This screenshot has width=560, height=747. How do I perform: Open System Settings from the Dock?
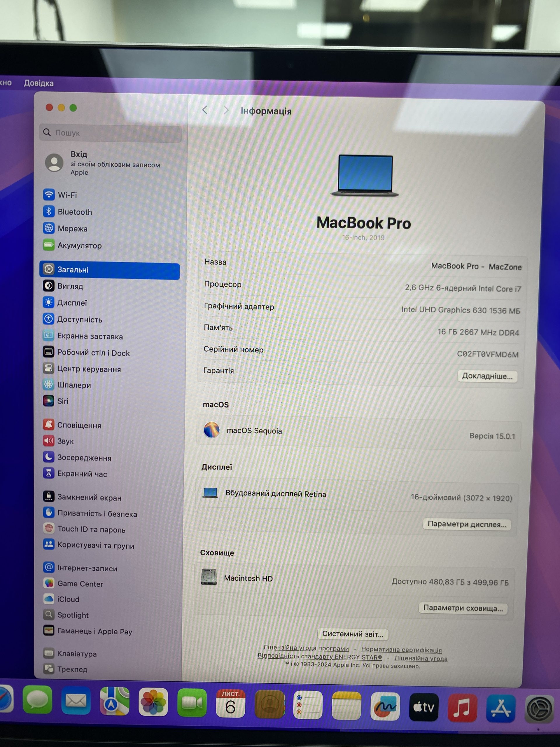point(539,709)
